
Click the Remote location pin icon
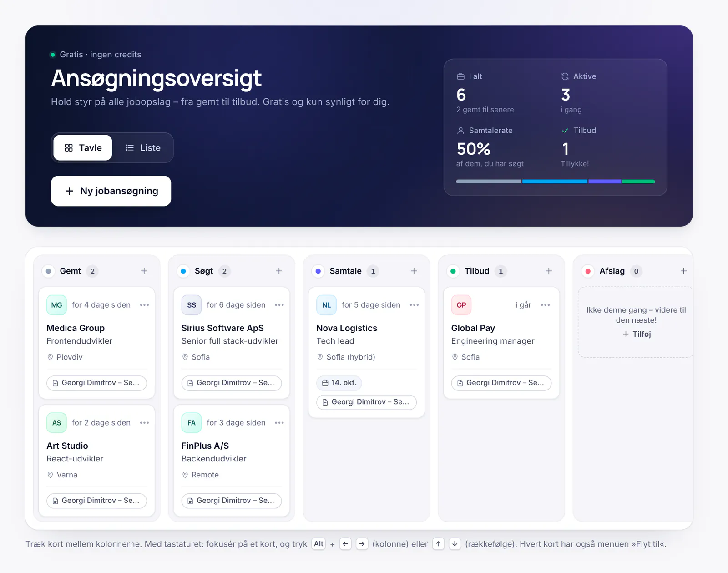click(x=185, y=475)
